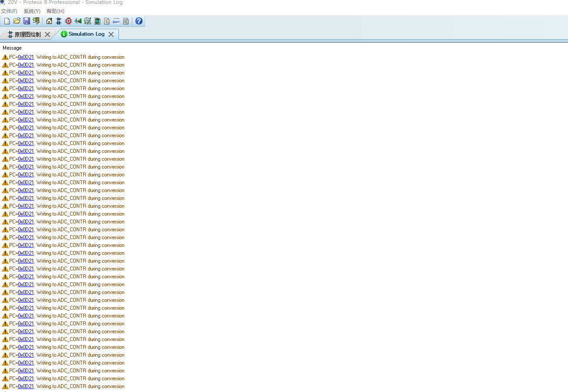568x392 pixels.
Task: Show the Bill of Materials dollar icon
Action: coord(107,21)
